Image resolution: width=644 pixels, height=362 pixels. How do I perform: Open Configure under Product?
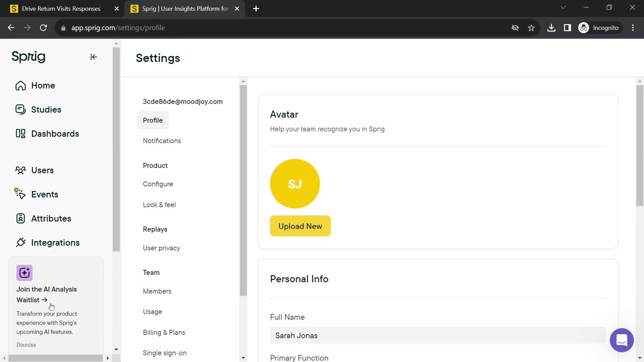pos(158,184)
